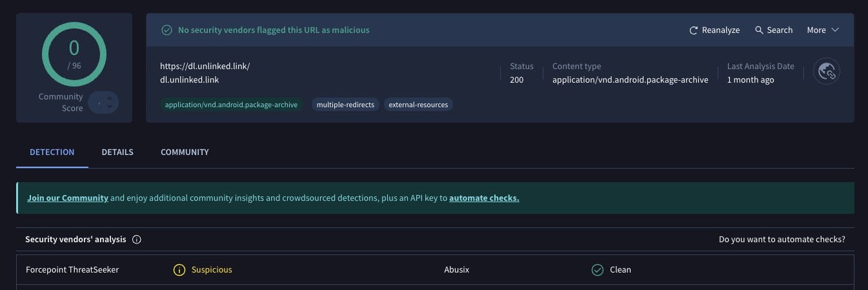Click the Suspicious result text
868x290 pixels.
[x=212, y=270]
